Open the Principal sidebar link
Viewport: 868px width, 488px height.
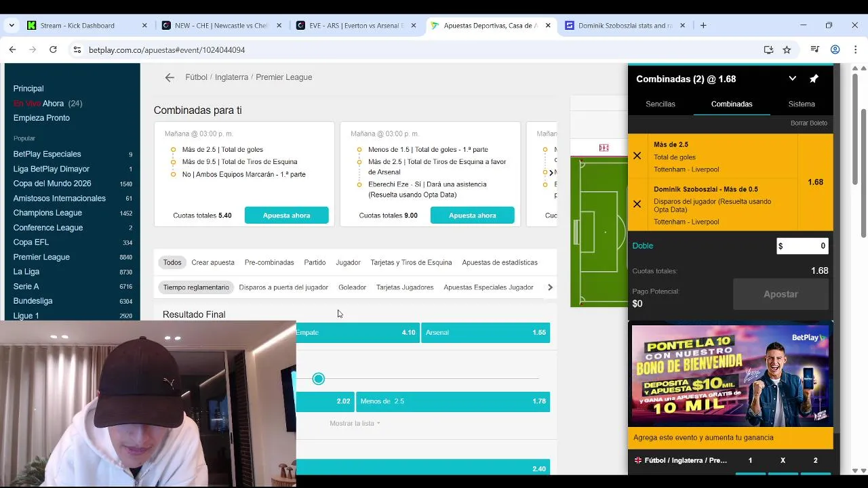[x=28, y=89]
